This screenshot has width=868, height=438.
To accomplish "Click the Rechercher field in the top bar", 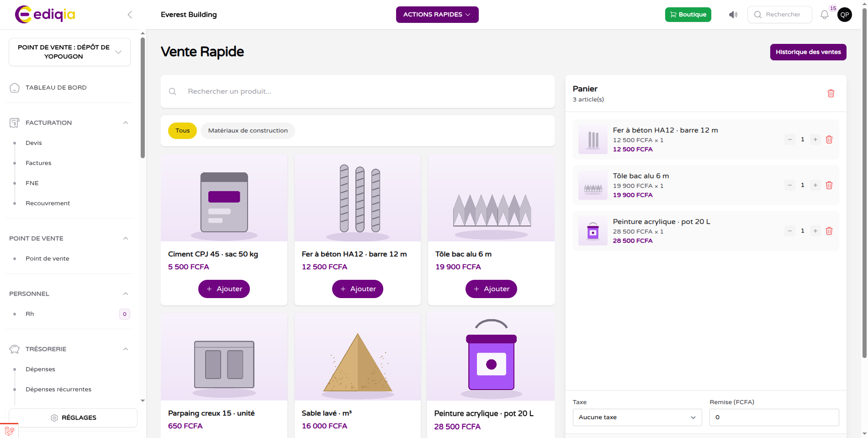I will click(780, 15).
